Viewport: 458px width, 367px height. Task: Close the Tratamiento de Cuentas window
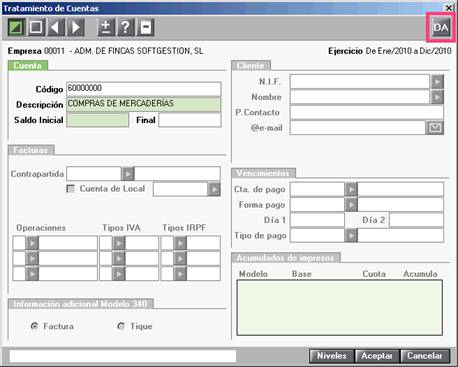click(449, 8)
